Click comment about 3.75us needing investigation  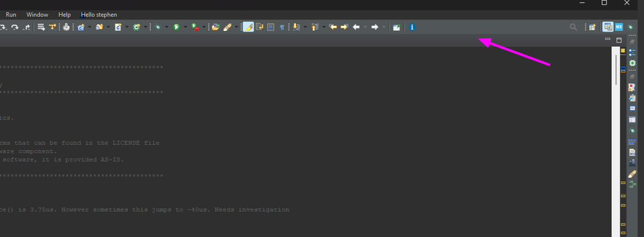(x=144, y=209)
